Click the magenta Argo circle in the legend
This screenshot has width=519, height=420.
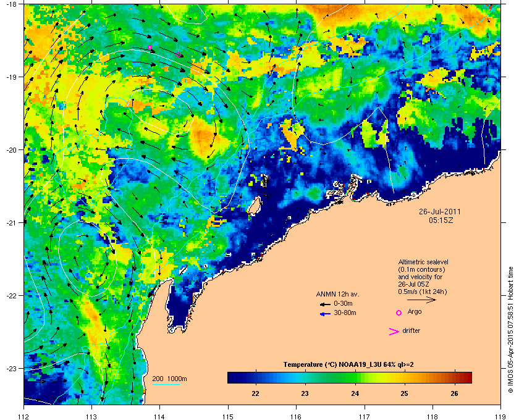point(399,313)
